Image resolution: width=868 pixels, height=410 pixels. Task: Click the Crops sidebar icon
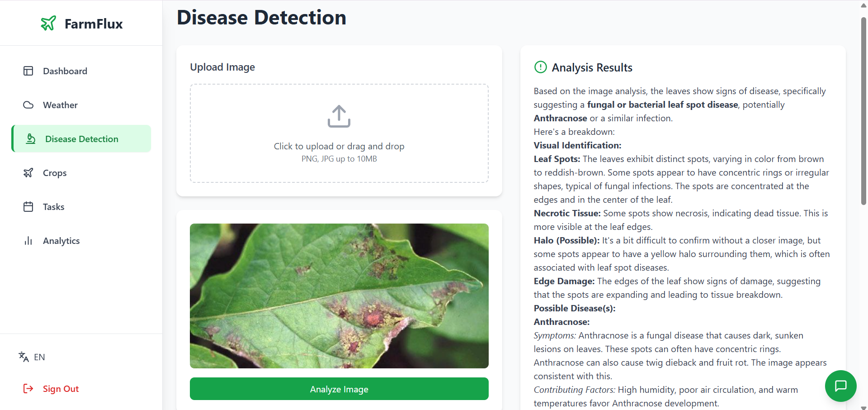tap(28, 173)
